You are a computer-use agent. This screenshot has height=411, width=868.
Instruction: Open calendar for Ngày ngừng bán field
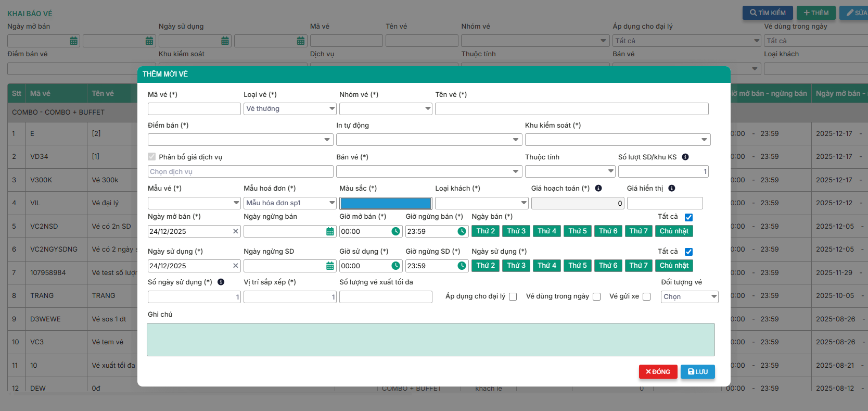[x=330, y=231]
